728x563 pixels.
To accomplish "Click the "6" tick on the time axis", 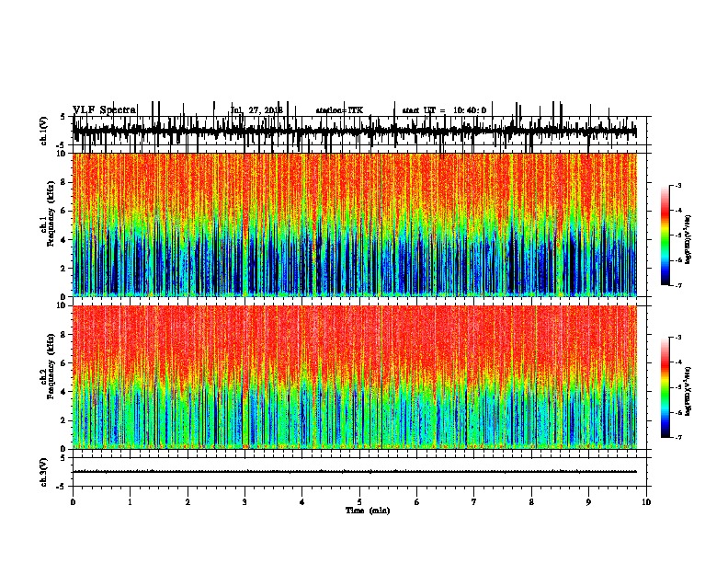I will tap(417, 502).
